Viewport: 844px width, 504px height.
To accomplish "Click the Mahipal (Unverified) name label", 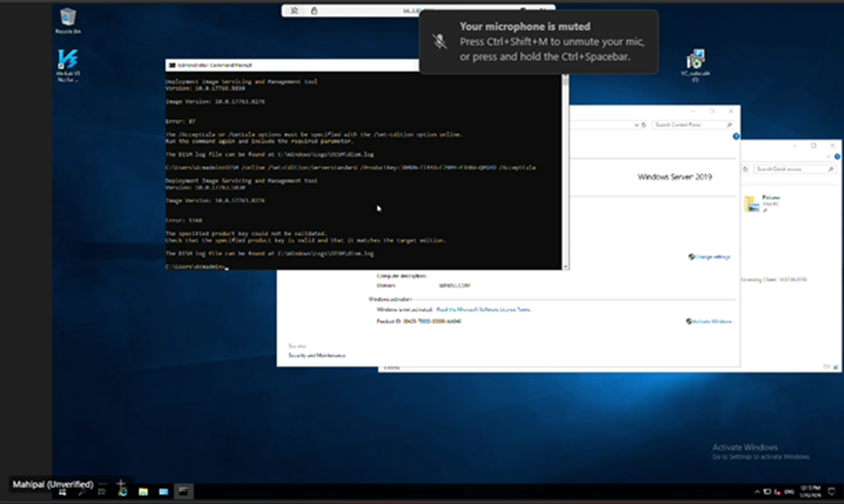I will click(53, 484).
